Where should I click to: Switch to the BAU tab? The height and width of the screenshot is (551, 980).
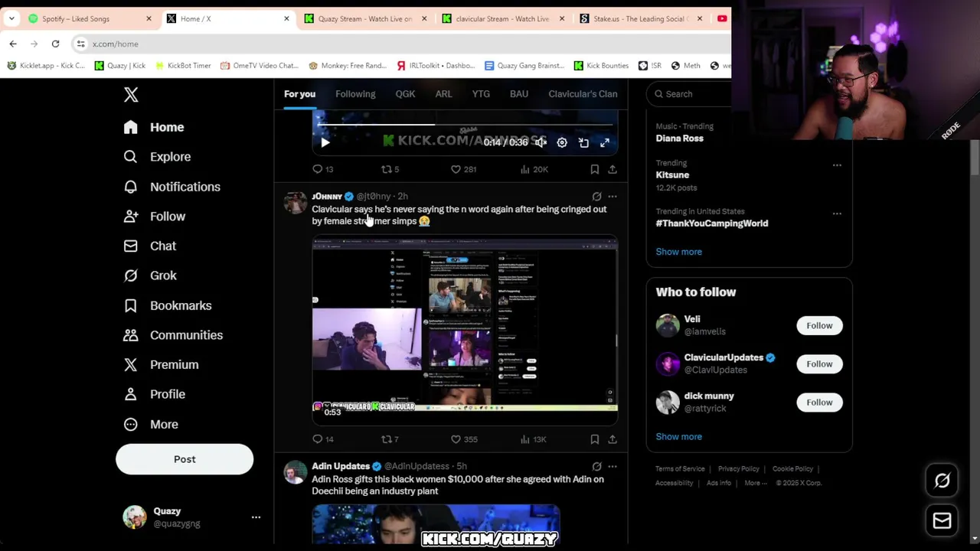click(x=519, y=94)
